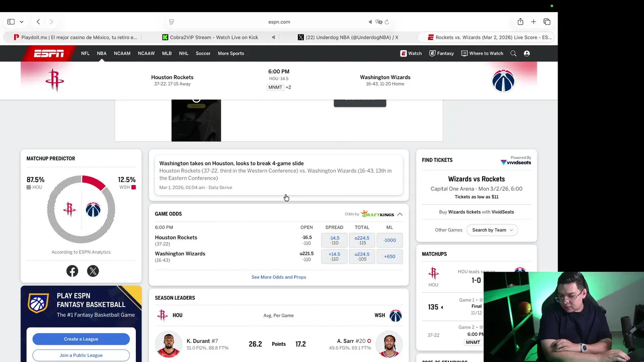Screen dimensions: 644x362
Task: Click the video thumbnail above the article
Action: pos(196,121)
